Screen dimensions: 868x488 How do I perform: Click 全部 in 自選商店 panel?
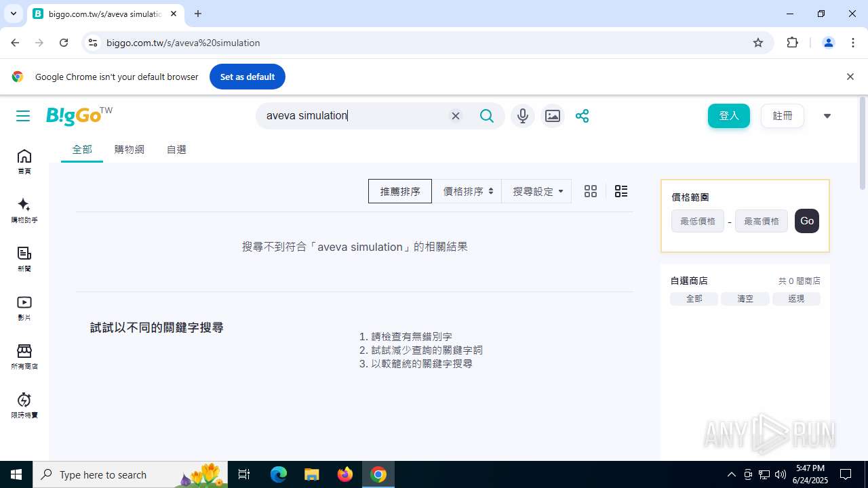coord(694,299)
